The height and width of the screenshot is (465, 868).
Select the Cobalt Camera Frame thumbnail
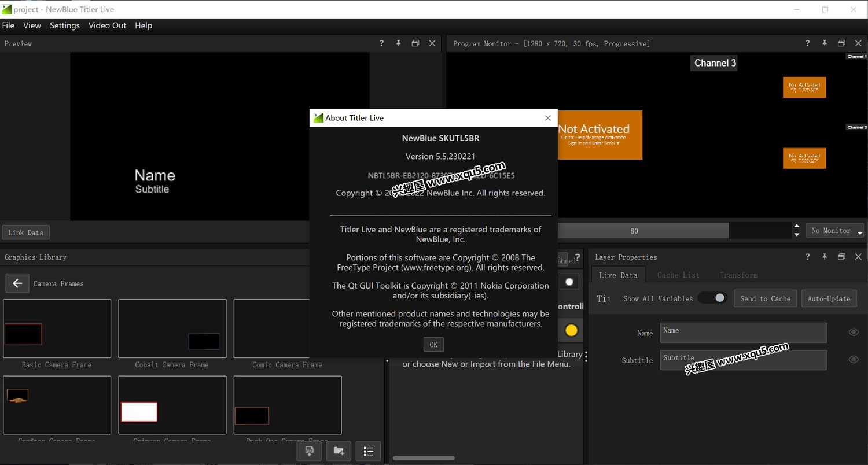(x=172, y=329)
